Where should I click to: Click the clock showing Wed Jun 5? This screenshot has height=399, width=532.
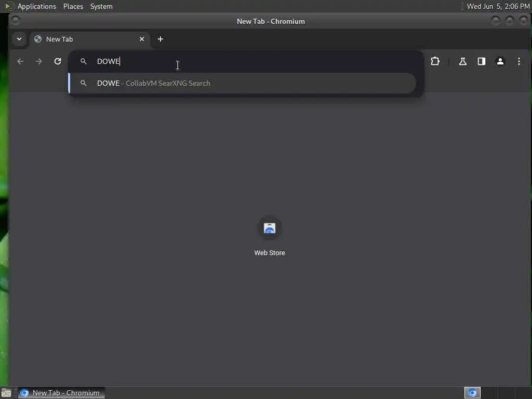click(498, 6)
